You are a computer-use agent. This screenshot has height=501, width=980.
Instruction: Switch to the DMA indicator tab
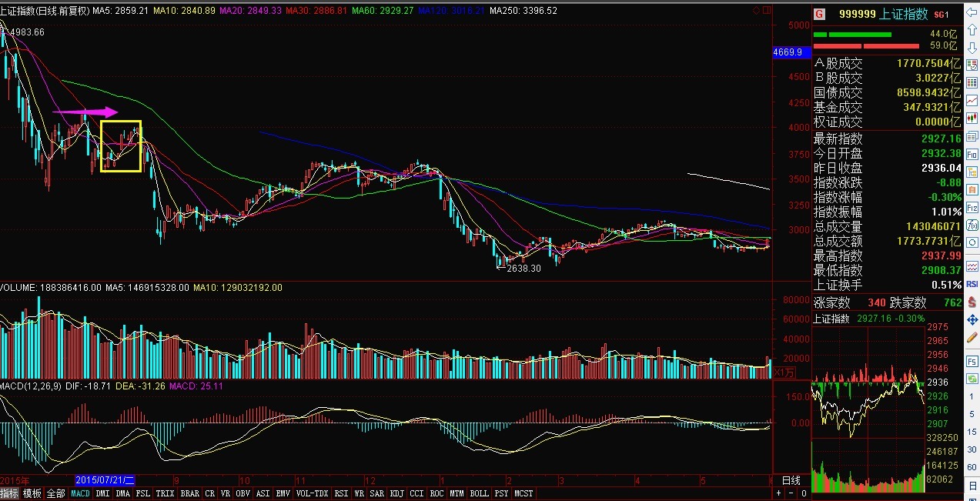[123, 493]
